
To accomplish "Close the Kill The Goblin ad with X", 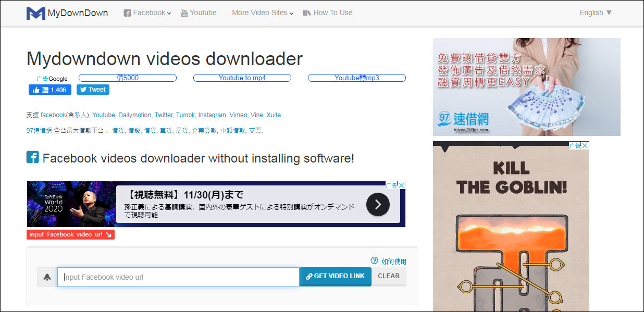I will [x=585, y=145].
